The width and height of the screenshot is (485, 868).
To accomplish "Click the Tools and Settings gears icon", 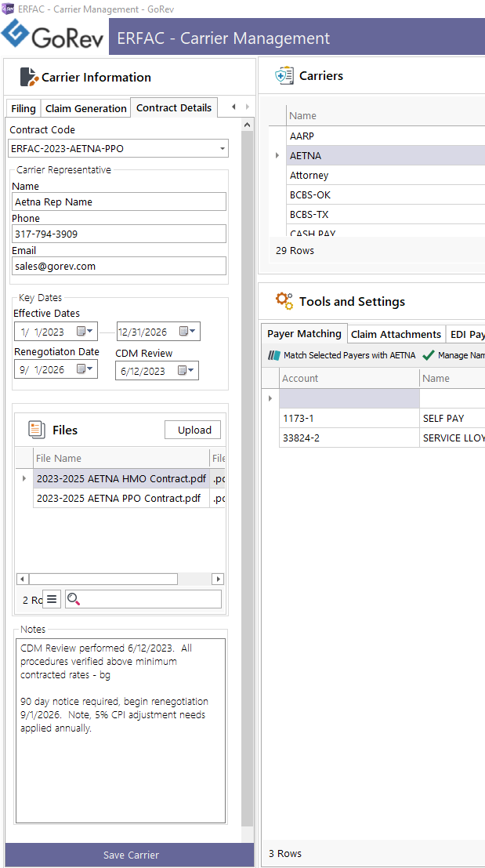I will pyautogui.click(x=284, y=301).
